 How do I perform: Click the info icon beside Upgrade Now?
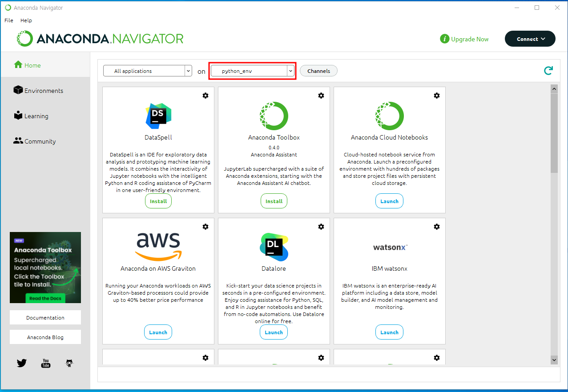[444, 39]
